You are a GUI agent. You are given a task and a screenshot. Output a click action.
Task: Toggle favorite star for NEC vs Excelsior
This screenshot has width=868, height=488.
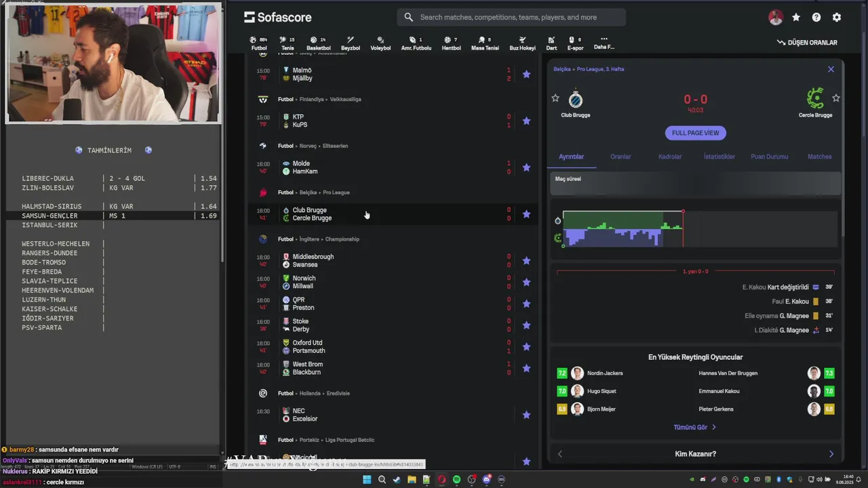click(x=526, y=415)
